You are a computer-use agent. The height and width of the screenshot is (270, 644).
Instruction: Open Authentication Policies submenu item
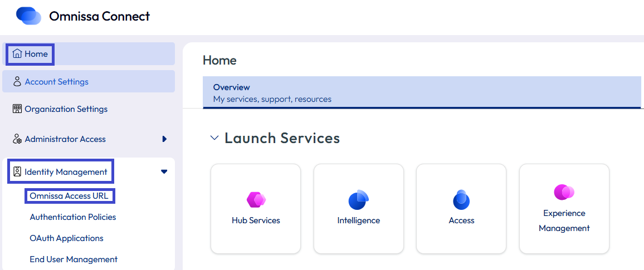pos(72,217)
